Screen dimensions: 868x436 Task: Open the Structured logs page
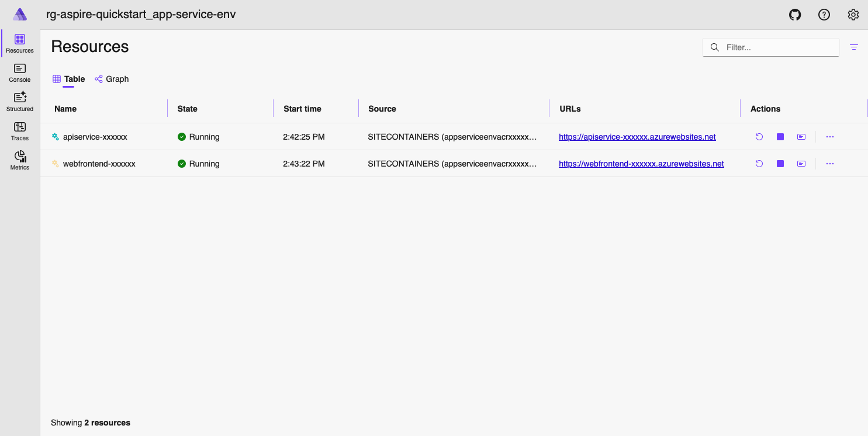pyautogui.click(x=19, y=101)
